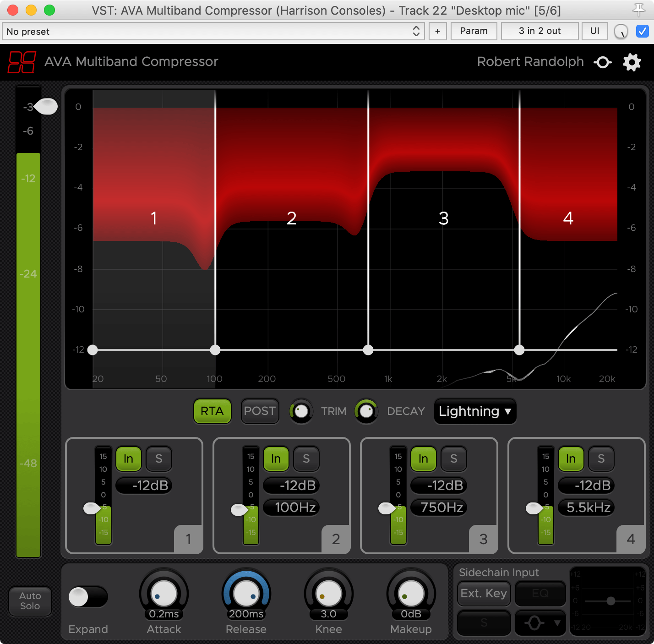Click the Knee knob
The width and height of the screenshot is (654, 644).
tap(329, 593)
